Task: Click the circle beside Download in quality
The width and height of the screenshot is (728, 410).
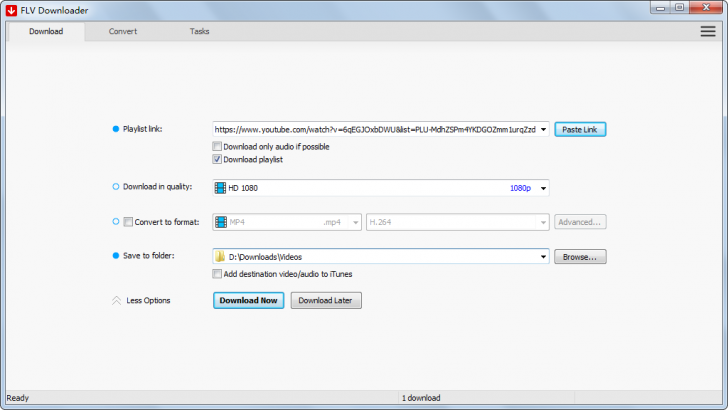Action: (116, 187)
